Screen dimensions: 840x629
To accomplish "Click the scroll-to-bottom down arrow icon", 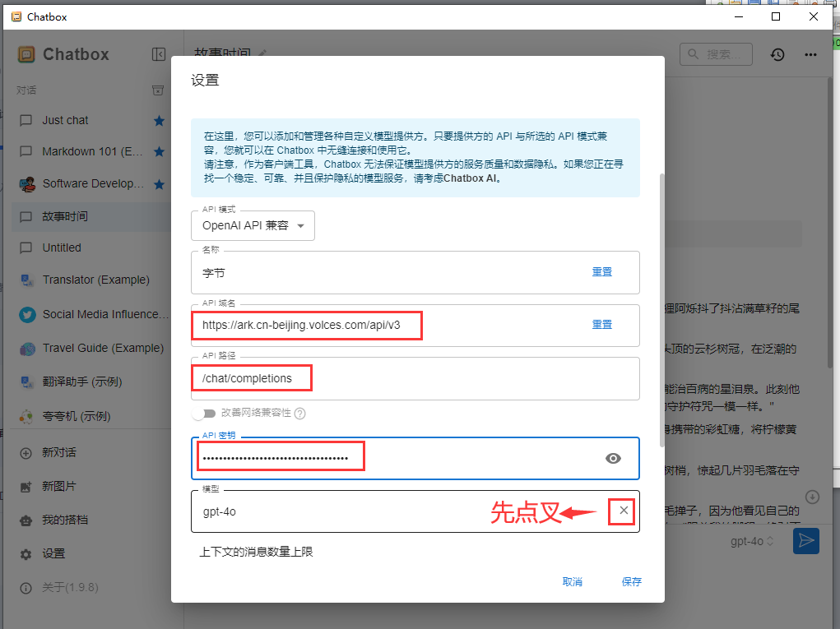I will tap(812, 497).
